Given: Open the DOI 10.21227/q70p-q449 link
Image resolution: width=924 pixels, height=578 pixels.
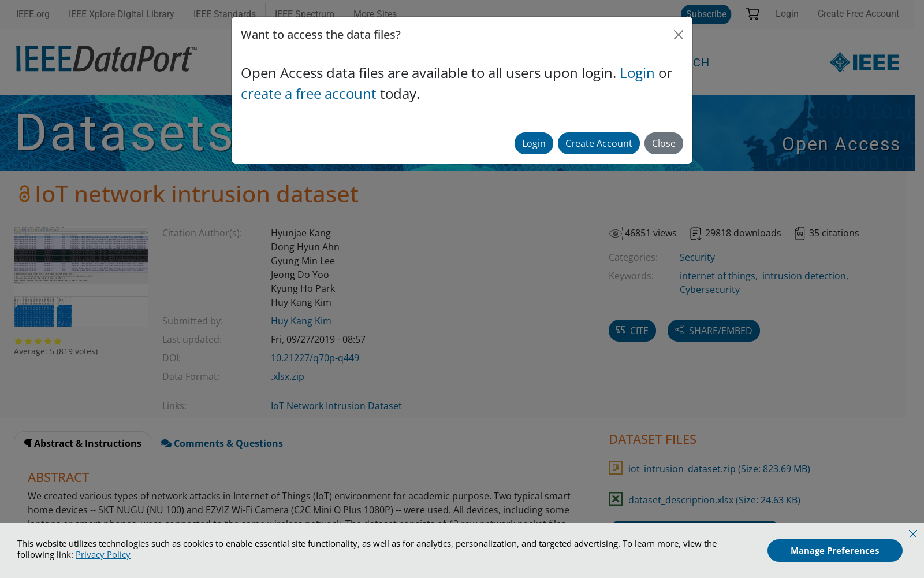Looking at the screenshot, I should (315, 358).
